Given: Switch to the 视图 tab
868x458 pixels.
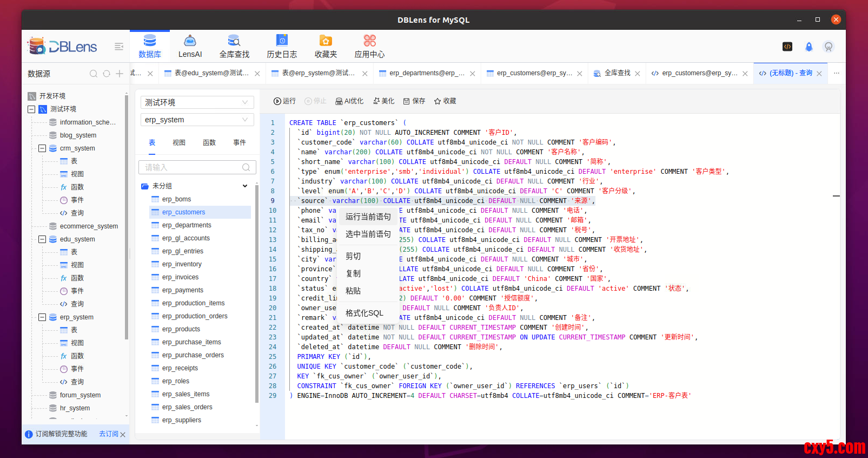Looking at the screenshot, I should click(x=179, y=143).
